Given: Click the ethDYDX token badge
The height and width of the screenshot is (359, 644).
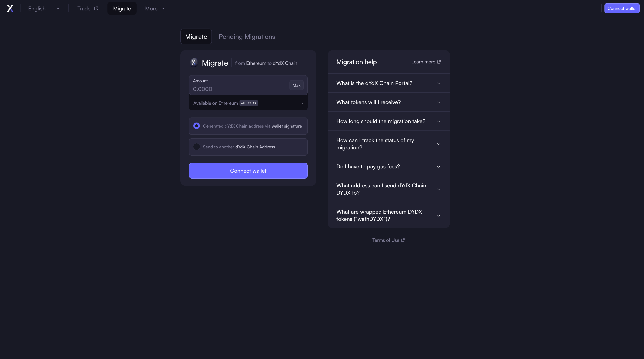Looking at the screenshot, I should (249, 103).
